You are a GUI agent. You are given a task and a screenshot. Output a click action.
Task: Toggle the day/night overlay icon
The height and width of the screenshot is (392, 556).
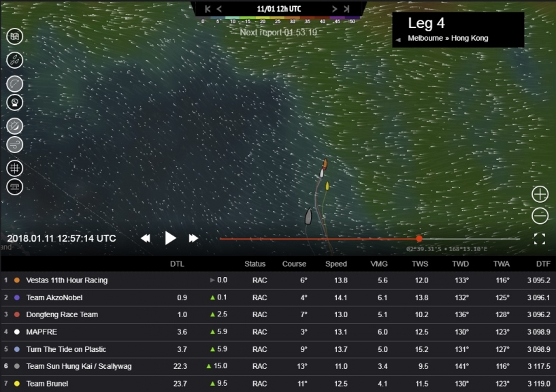14,126
